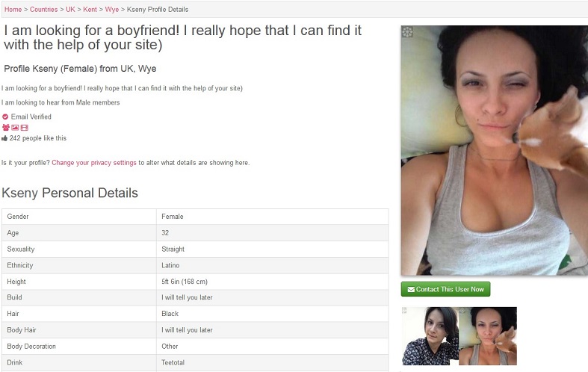Navigate to UK breadcrumb link

coord(70,10)
